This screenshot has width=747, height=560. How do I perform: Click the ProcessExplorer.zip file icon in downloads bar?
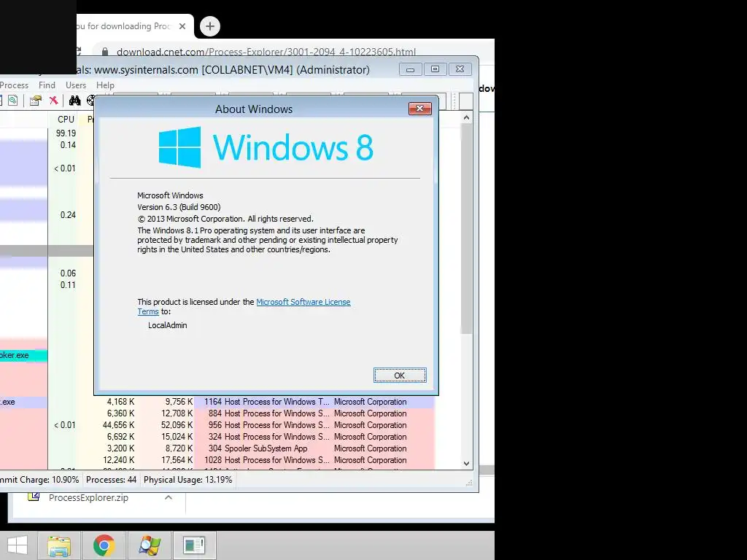click(x=34, y=497)
